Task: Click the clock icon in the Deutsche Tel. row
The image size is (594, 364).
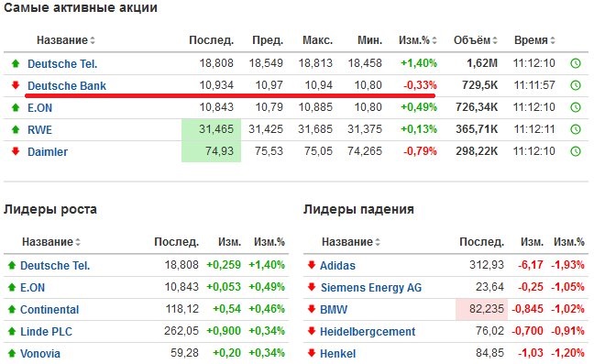Action: coord(576,63)
